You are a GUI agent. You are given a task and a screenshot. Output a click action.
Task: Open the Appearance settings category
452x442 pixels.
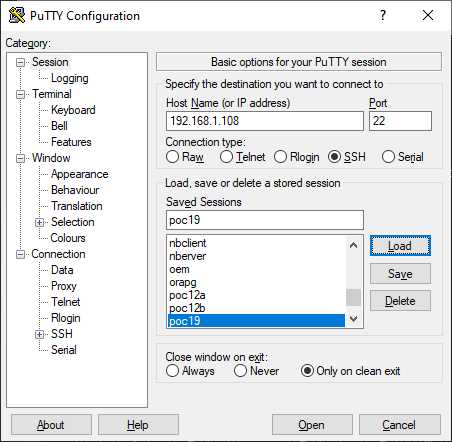point(80,174)
